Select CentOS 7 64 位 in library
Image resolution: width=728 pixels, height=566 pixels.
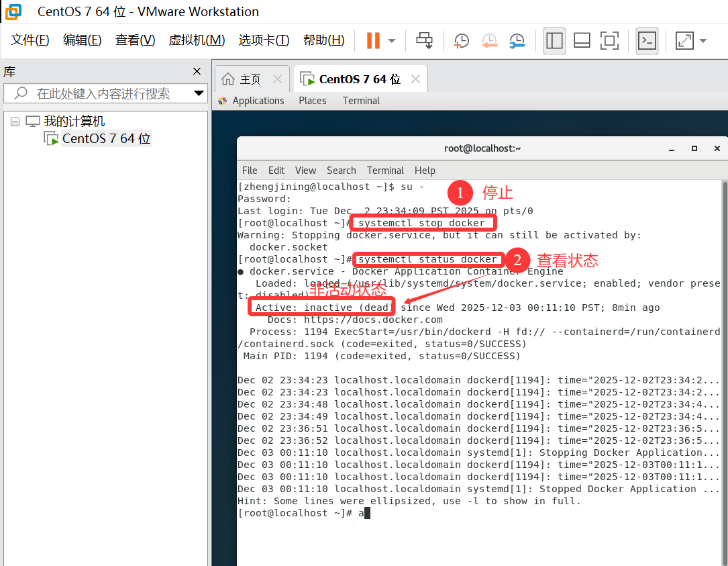coord(103,138)
